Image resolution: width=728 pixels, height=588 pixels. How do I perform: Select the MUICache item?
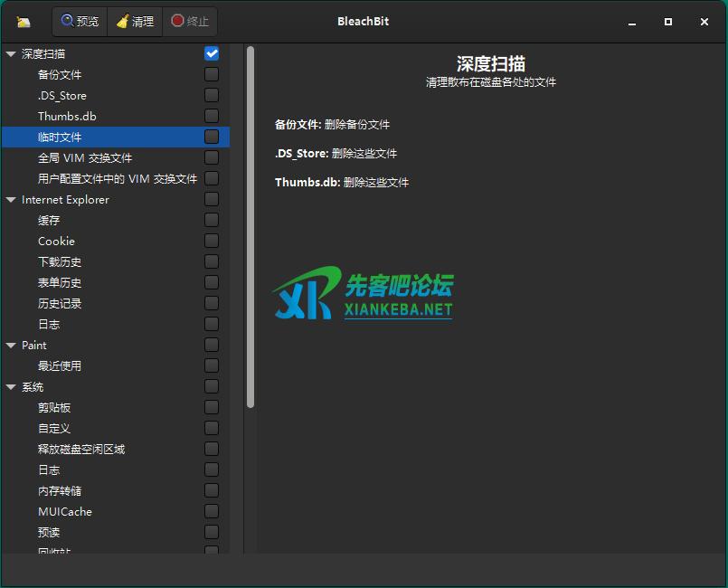(x=65, y=512)
